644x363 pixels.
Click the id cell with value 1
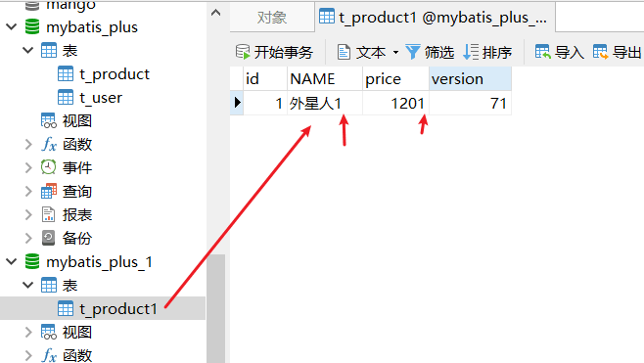tap(265, 103)
